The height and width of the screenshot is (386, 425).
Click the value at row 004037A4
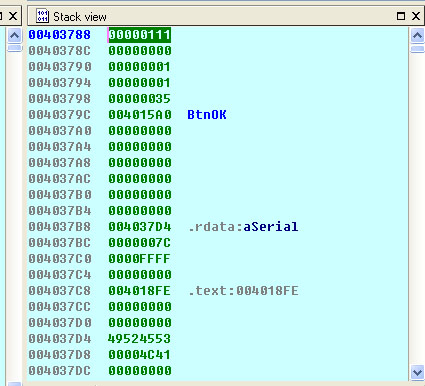140,147
